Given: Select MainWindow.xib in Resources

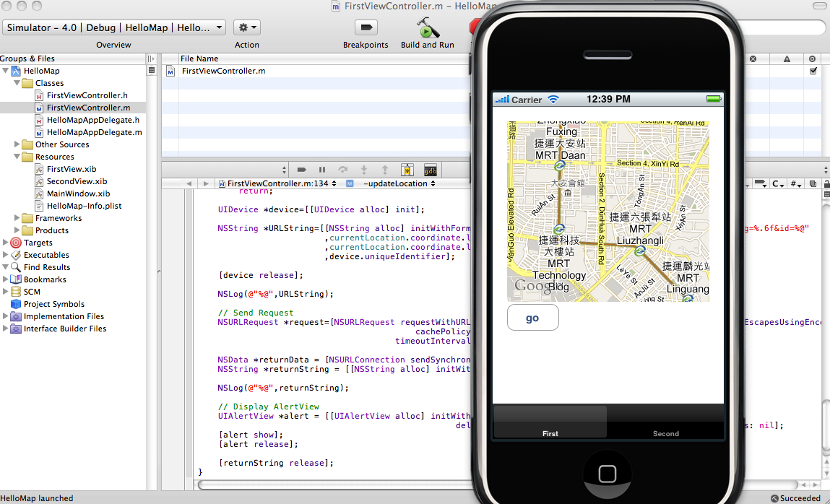Looking at the screenshot, I should (78, 194).
